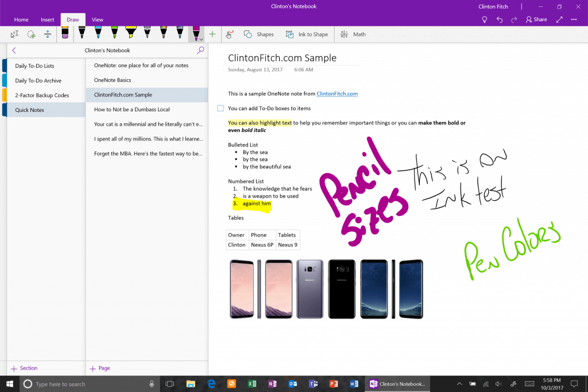Screen dimensions: 588x392
Task: Switch to the Home ribbon tab
Action: tap(21, 19)
